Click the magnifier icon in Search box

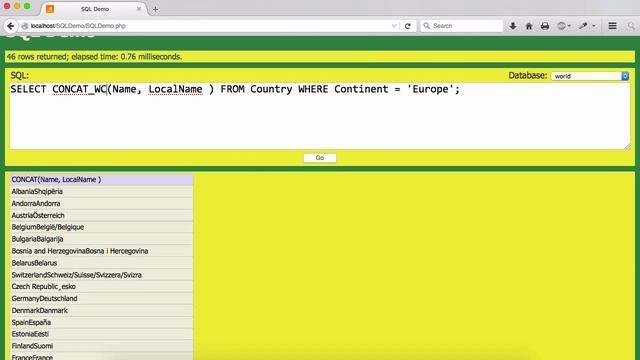427,26
